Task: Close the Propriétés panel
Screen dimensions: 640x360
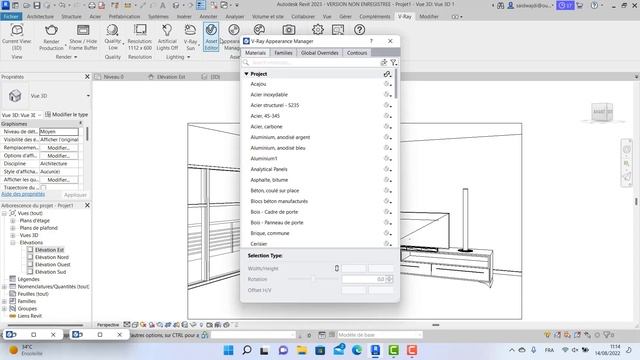Action: [87, 77]
